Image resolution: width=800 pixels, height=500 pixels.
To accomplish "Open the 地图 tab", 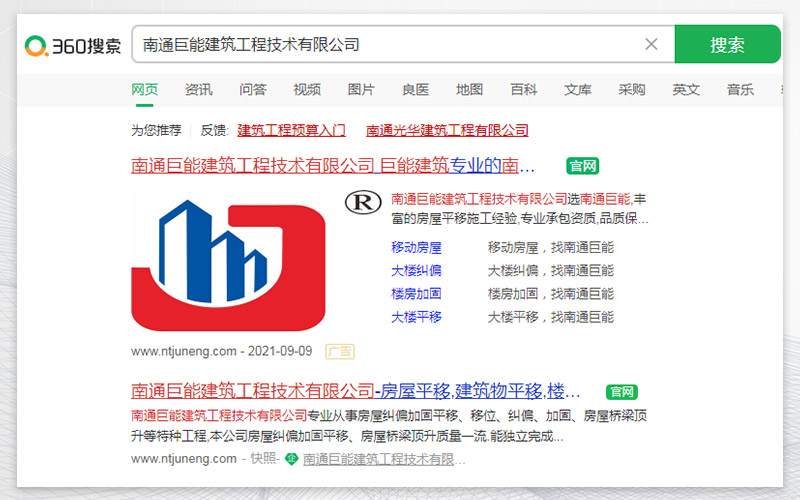I will point(469,90).
